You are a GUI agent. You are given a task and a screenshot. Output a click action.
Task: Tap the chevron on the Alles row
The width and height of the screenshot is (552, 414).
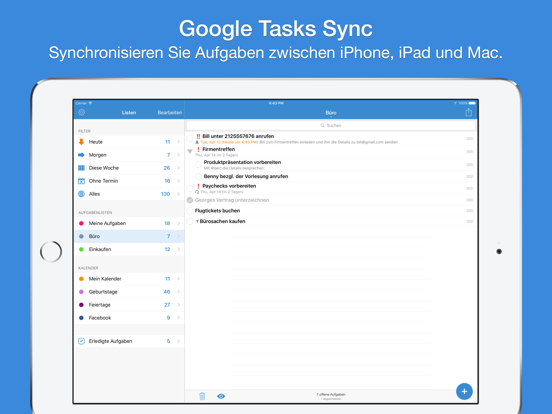(178, 194)
